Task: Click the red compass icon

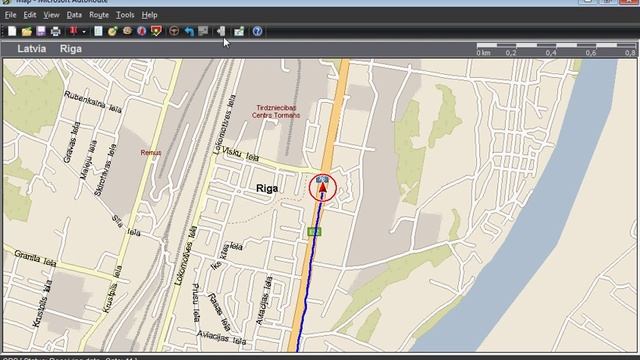Action: point(142,31)
